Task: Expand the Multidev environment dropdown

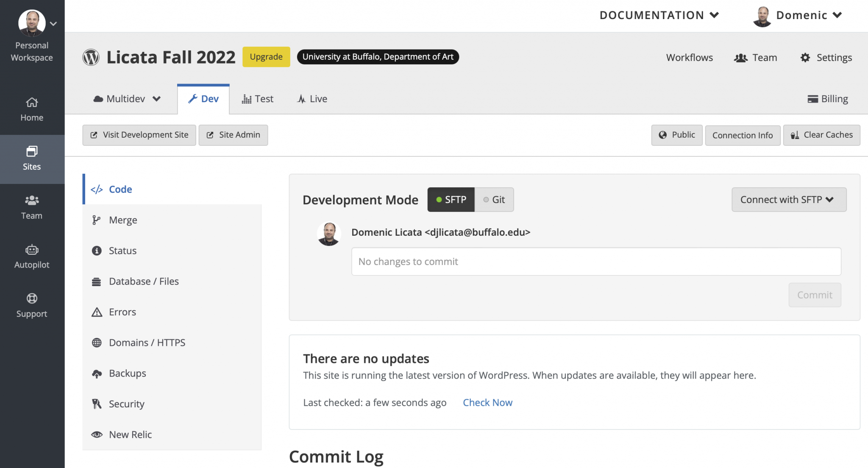Action: pyautogui.click(x=127, y=99)
